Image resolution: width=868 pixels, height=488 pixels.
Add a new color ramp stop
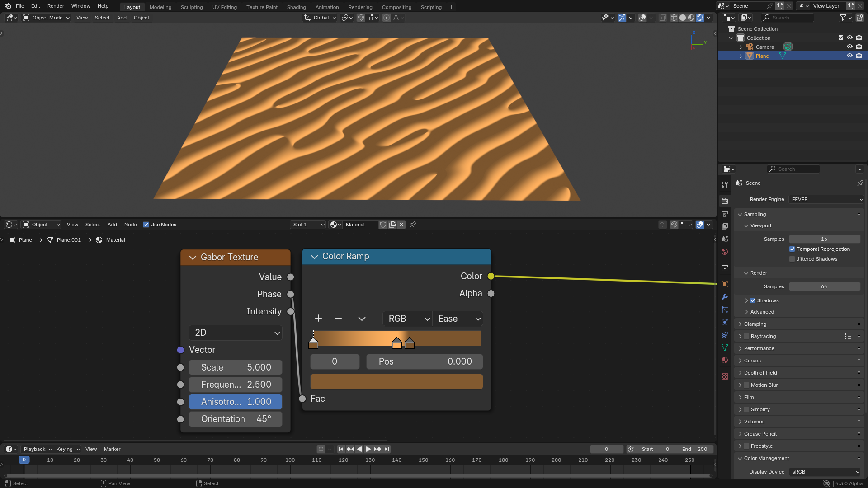point(318,319)
